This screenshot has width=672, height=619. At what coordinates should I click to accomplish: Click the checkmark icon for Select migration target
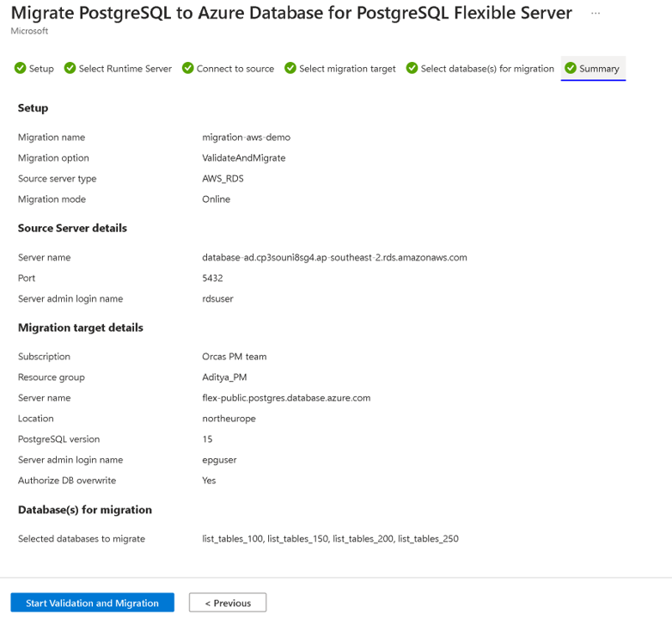tap(290, 68)
